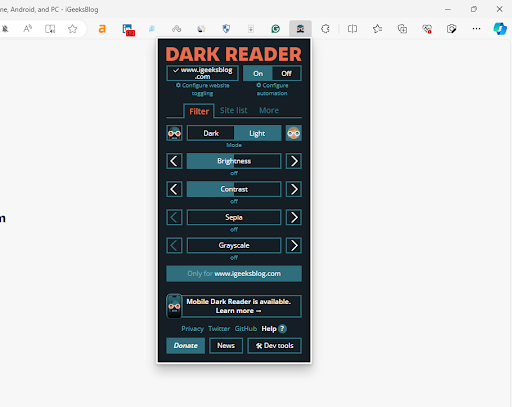Click the Read aloud icon in address bar

[28, 29]
